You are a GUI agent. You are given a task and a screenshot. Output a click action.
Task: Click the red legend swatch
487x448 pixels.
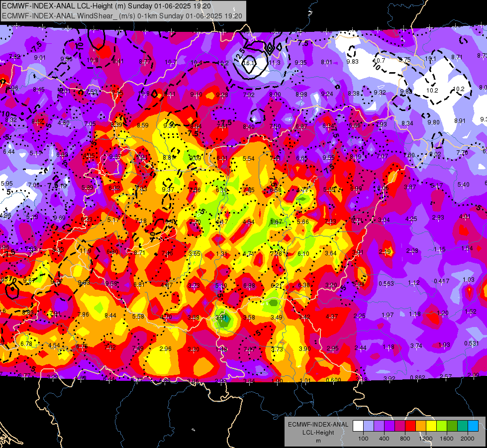[410, 426]
